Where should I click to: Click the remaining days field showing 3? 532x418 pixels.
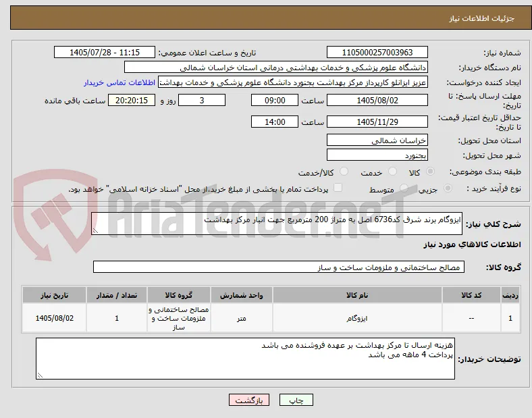(x=202, y=100)
